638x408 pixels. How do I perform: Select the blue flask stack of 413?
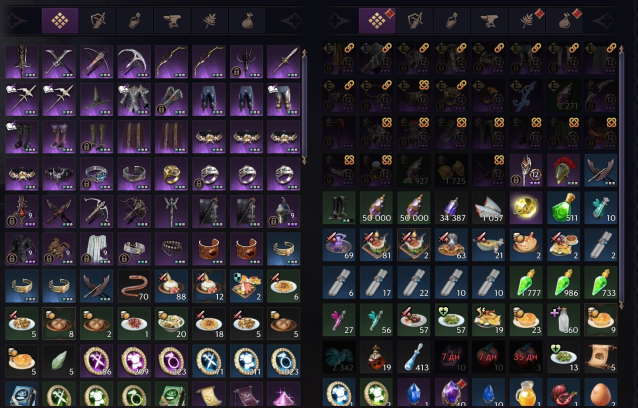click(413, 357)
